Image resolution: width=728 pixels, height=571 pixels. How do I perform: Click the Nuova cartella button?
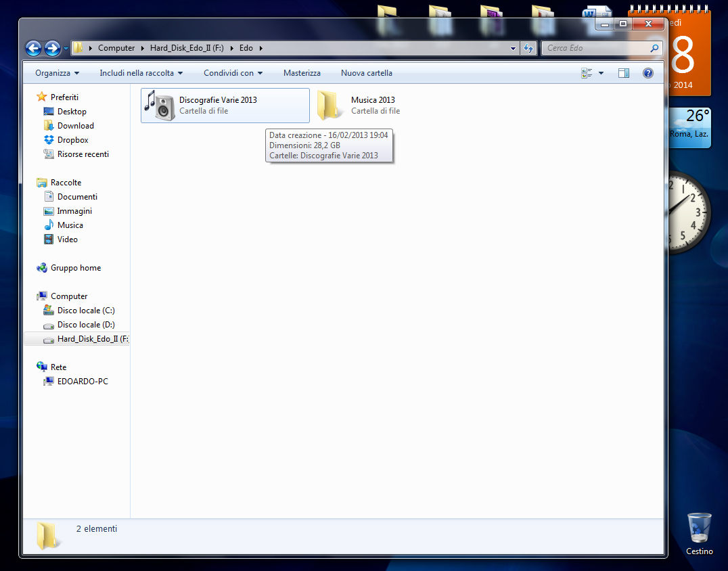(366, 73)
